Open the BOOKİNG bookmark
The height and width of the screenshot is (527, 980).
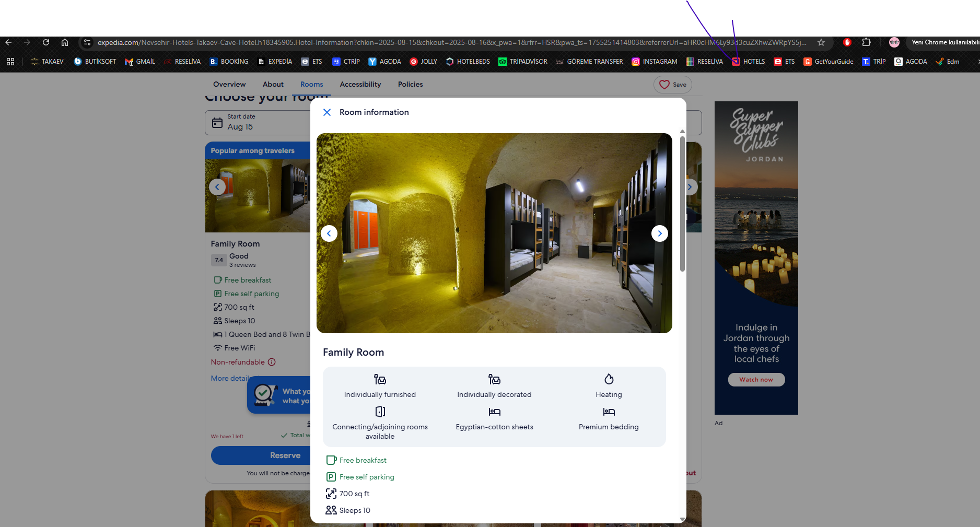click(x=229, y=62)
